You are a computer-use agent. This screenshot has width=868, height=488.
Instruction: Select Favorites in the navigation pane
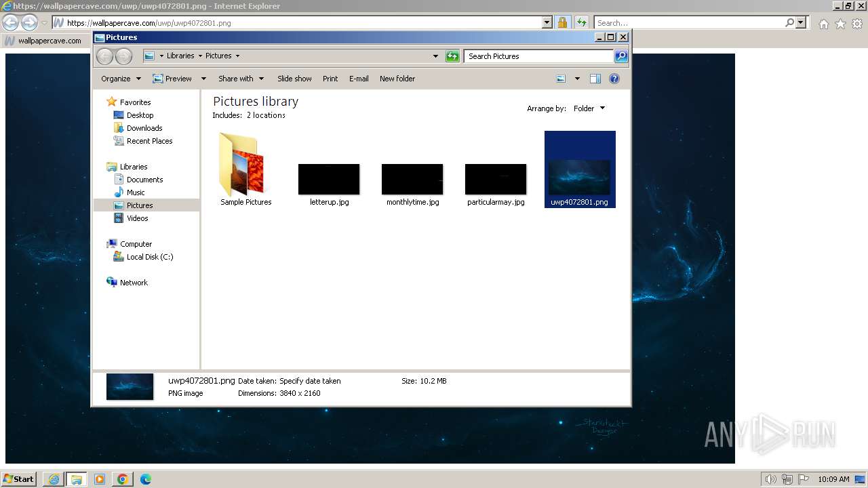135,102
